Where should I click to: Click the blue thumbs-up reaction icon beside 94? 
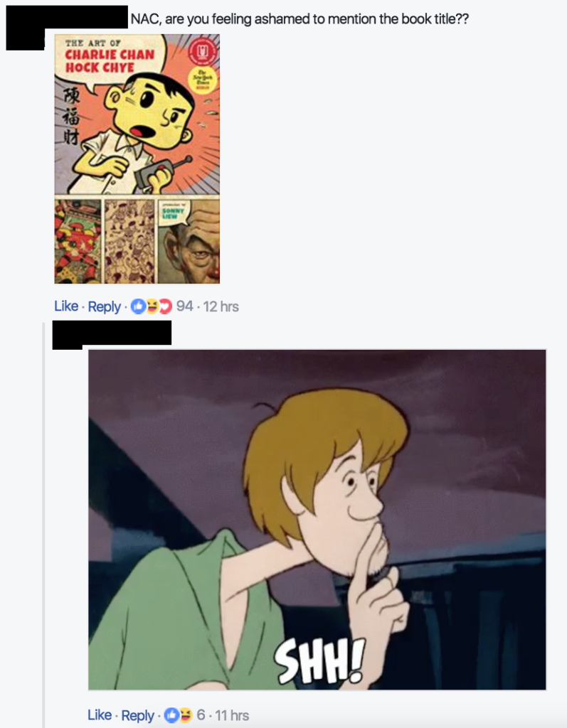[x=138, y=306]
